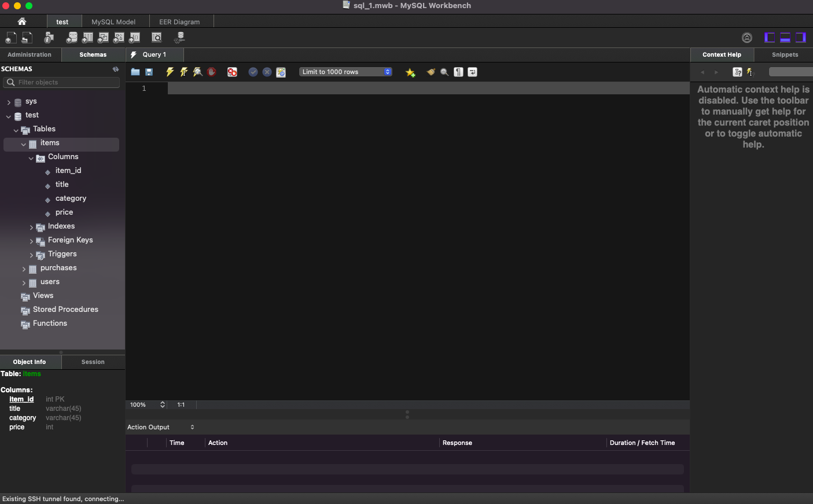Search table data icon in main toolbar
The image size is (813, 504).
pos(156,38)
